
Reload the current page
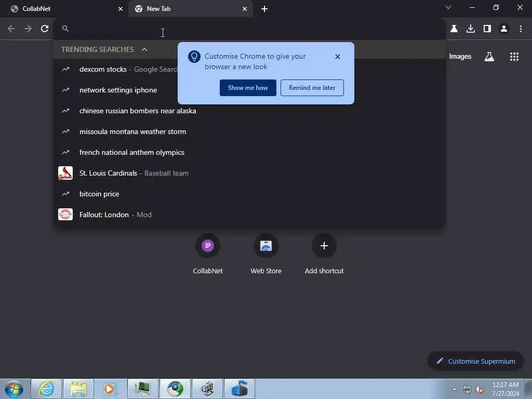pyautogui.click(x=45, y=29)
